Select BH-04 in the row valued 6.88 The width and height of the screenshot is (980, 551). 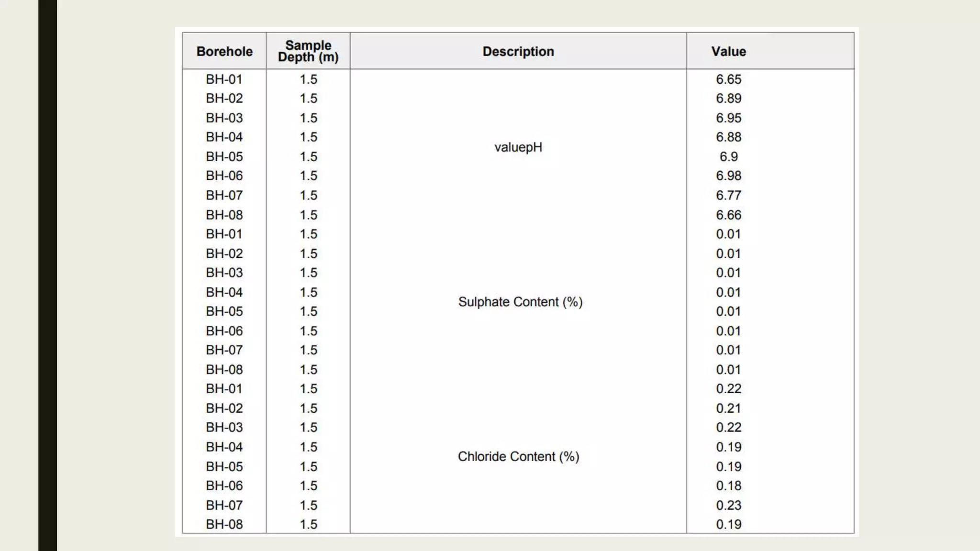pyautogui.click(x=224, y=137)
